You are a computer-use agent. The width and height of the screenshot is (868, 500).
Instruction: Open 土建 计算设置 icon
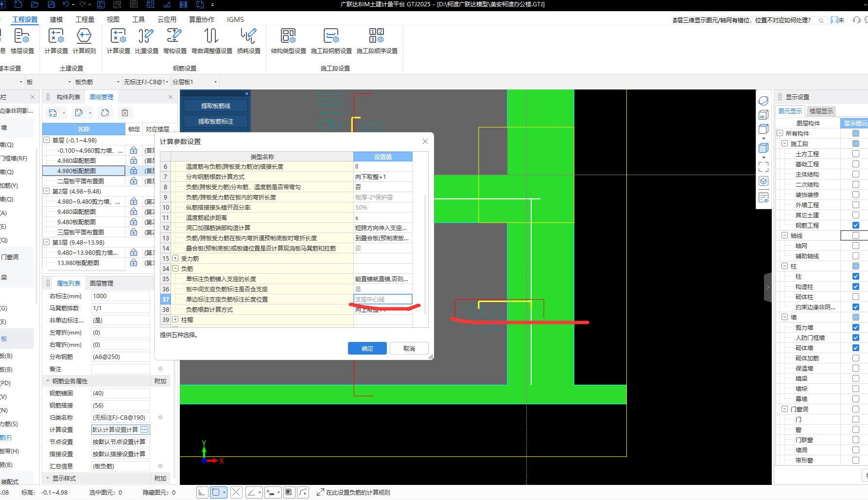point(56,41)
